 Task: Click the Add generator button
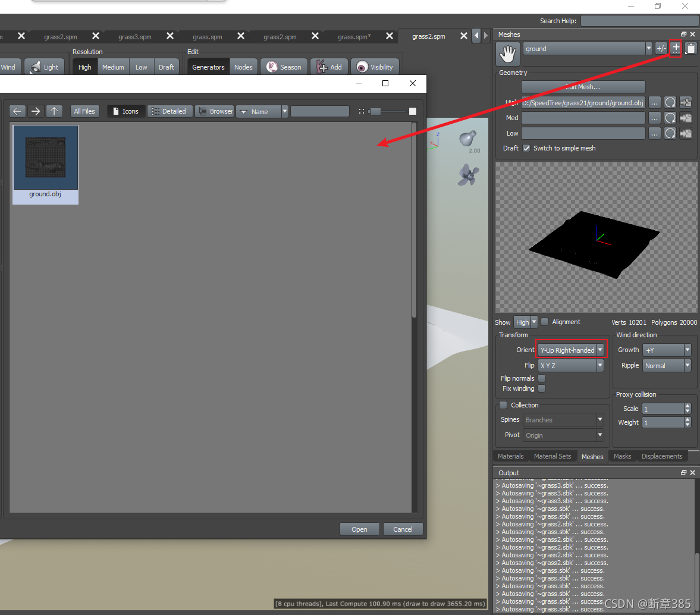pos(329,67)
